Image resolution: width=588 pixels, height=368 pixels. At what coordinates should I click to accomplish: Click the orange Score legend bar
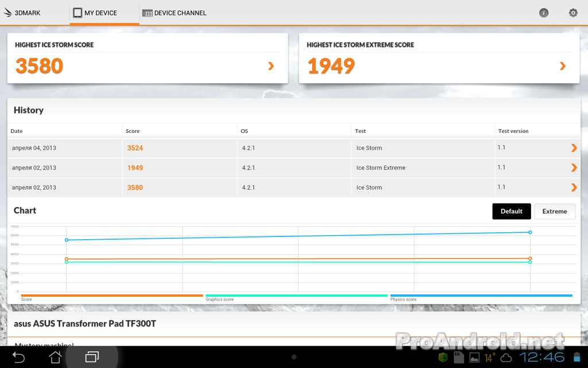pyautogui.click(x=112, y=296)
